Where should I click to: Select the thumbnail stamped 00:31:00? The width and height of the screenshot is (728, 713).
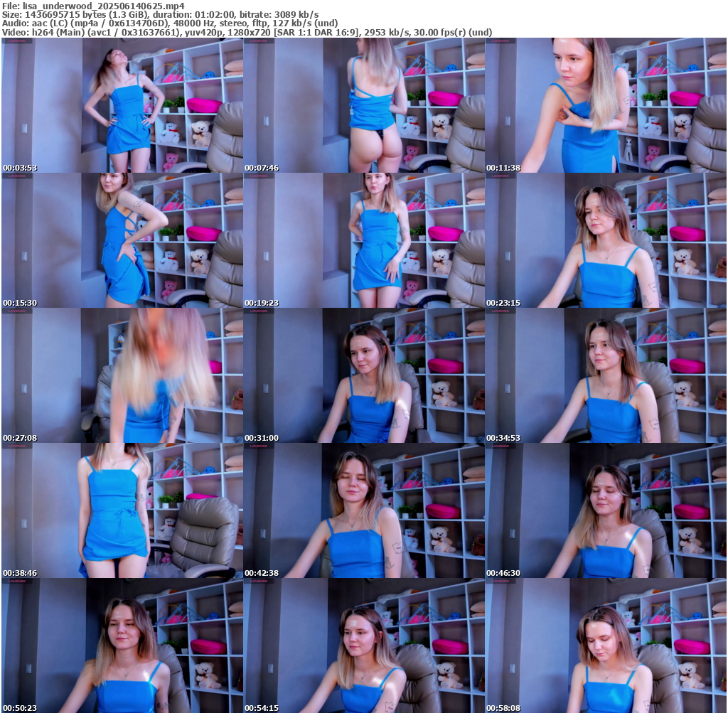(x=364, y=375)
